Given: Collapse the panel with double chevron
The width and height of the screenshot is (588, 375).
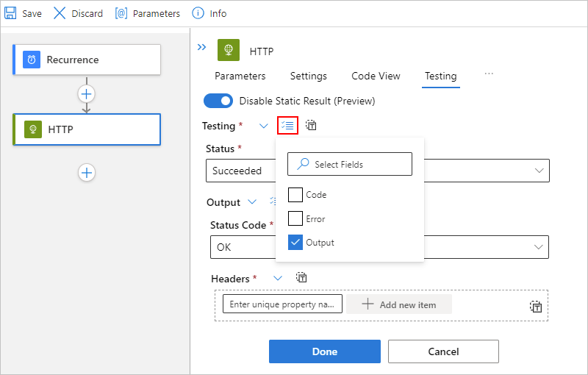Looking at the screenshot, I should [202, 47].
